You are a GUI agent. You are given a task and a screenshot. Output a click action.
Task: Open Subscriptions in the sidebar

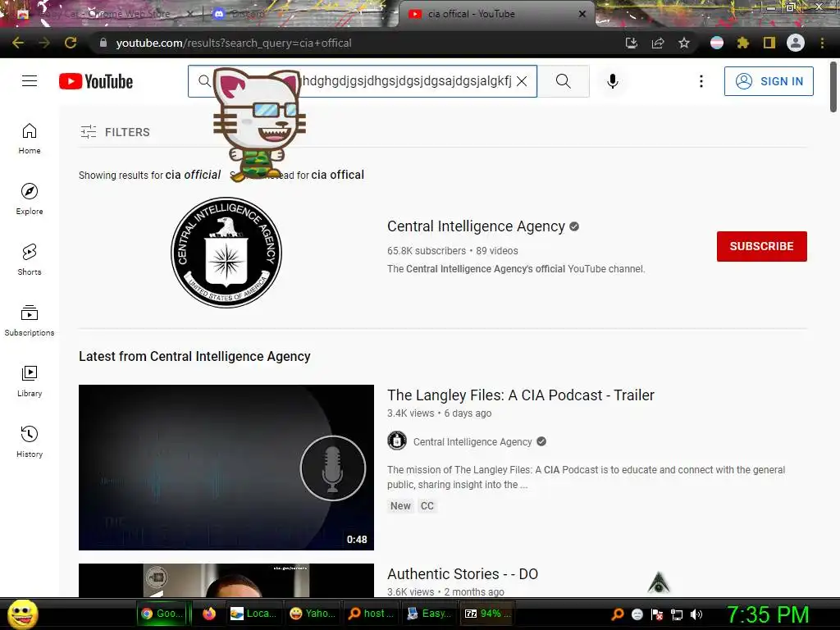[x=30, y=321]
